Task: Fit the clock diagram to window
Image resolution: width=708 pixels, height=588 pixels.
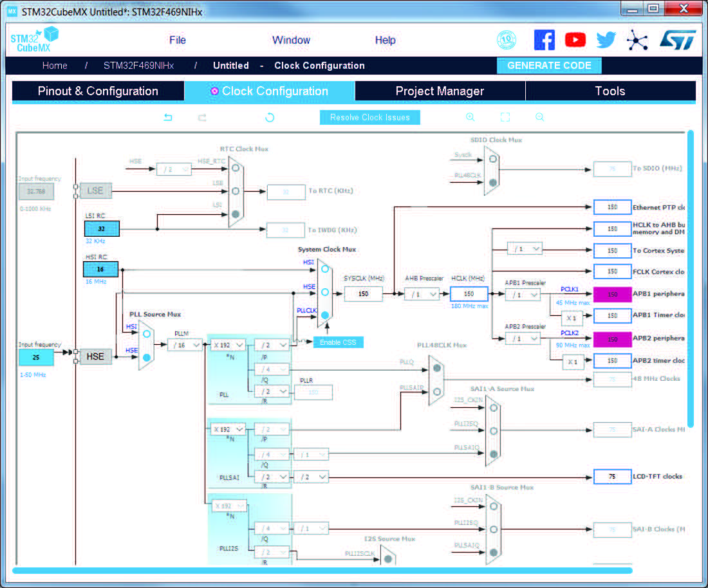Action: tap(505, 117)
